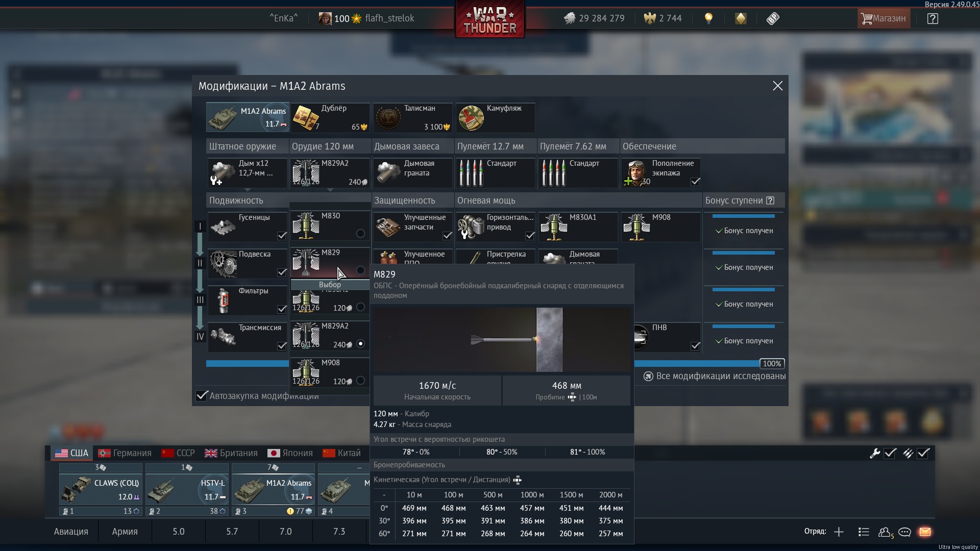This screenshot has height=551, width=980.
Task: Expand the Дым x12 weapon preset
Action: coord(247,173)
